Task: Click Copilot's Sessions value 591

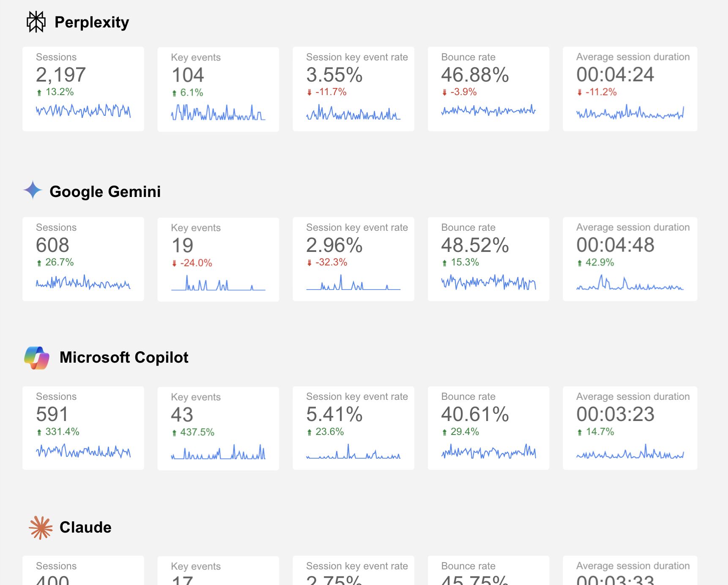Action: tap(52, 414)
